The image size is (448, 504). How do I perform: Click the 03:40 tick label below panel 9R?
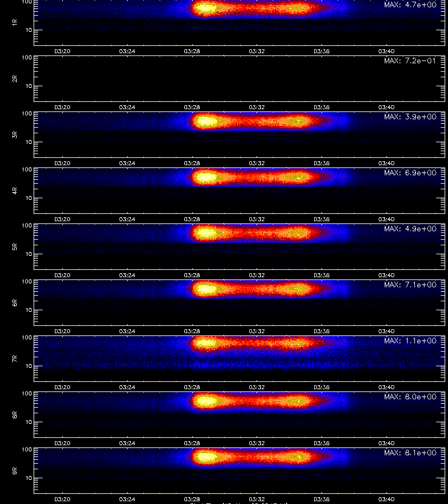point(386,499)
